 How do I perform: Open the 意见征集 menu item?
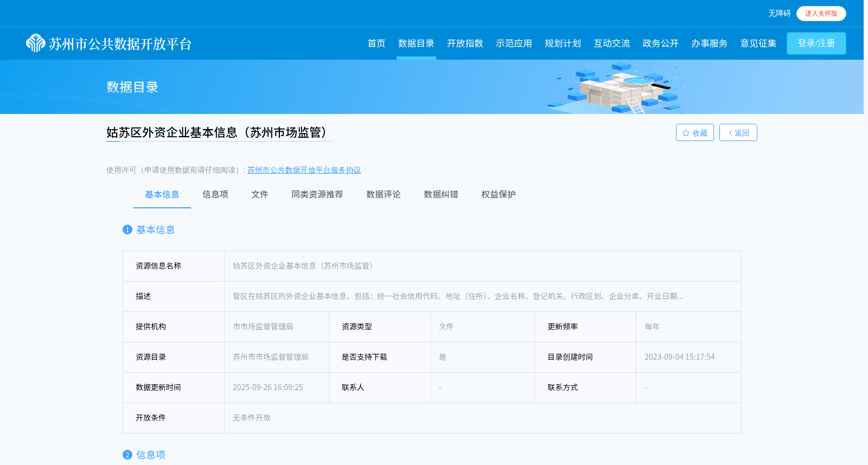(758, 43)
